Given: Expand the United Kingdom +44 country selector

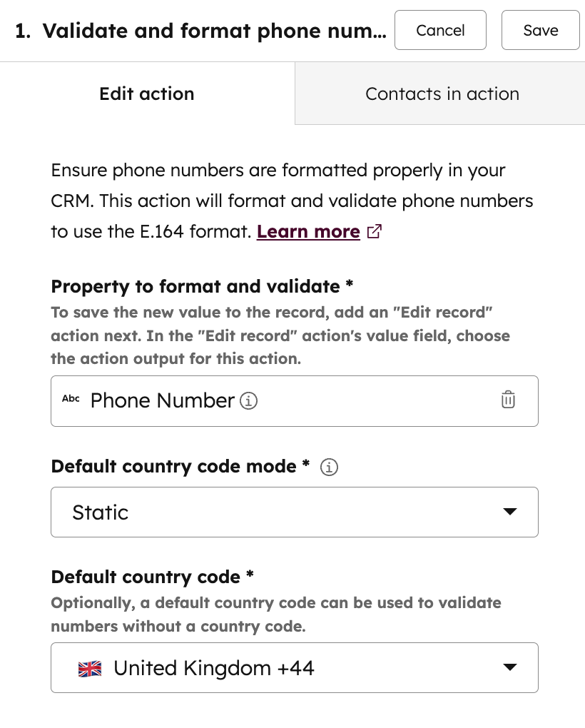Looking at the screenshot, I should pos(294,667).
